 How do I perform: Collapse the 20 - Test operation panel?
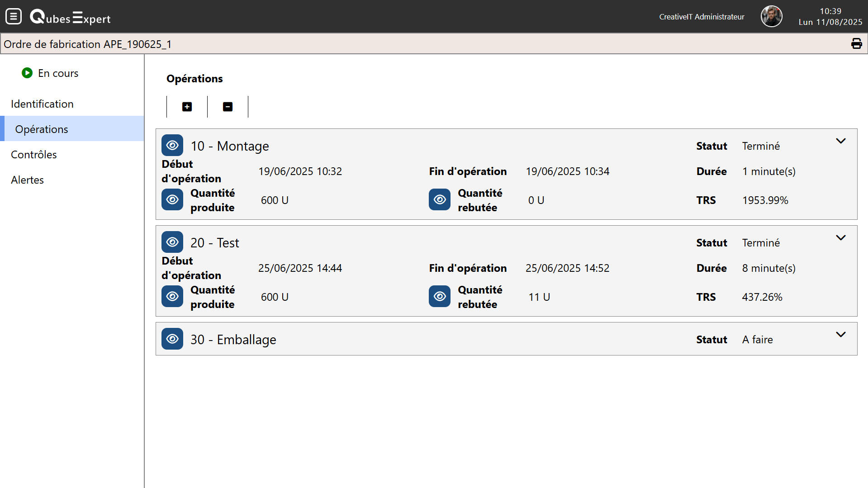pos(840,238)
